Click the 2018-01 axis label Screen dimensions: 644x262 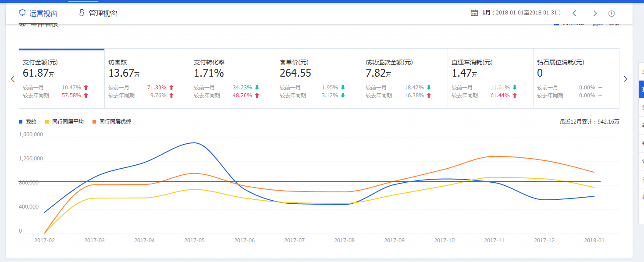coord(594,240)
